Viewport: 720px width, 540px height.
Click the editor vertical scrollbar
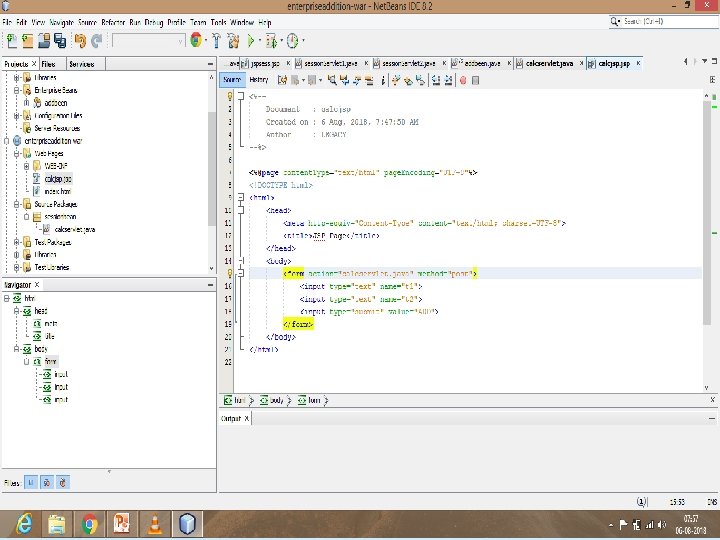click(x=707, y=211)
